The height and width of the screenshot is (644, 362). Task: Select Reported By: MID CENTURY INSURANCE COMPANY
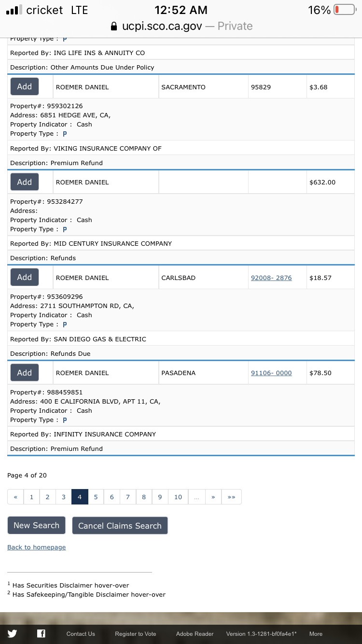(91, 243)
